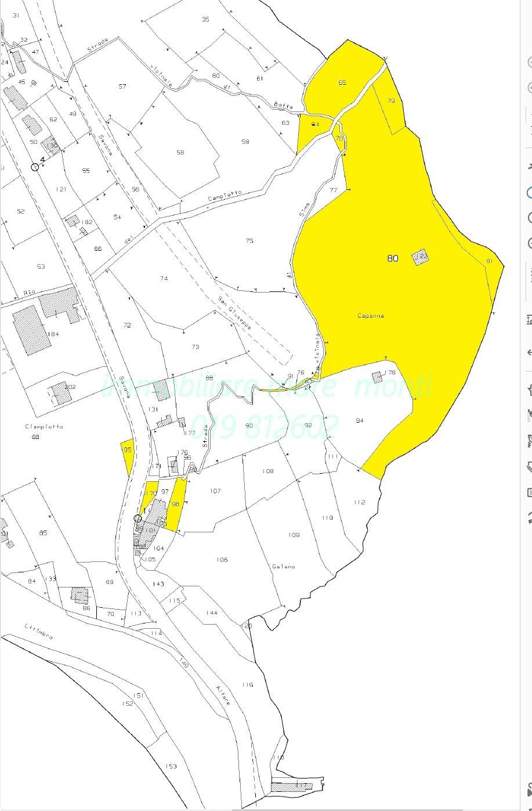Click the Capanna label on the map
This screenshot has width=532, height=811.
pos(370,316)
